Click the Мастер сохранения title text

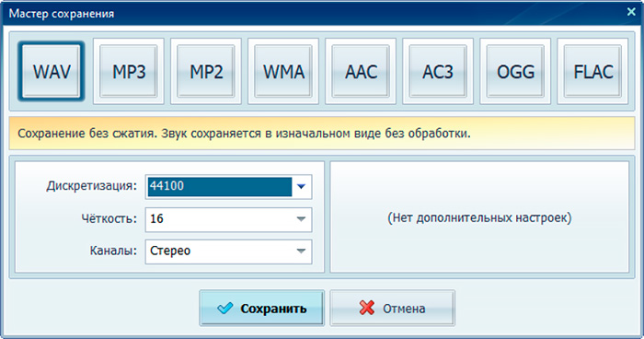[62, 14]
